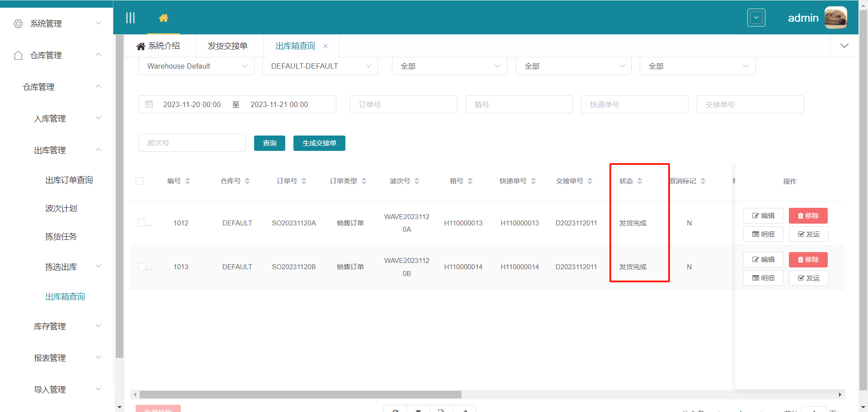Open the filter funnel icon below the table
Viewport: 868px width, 412px height.
[x=418, y=410]
